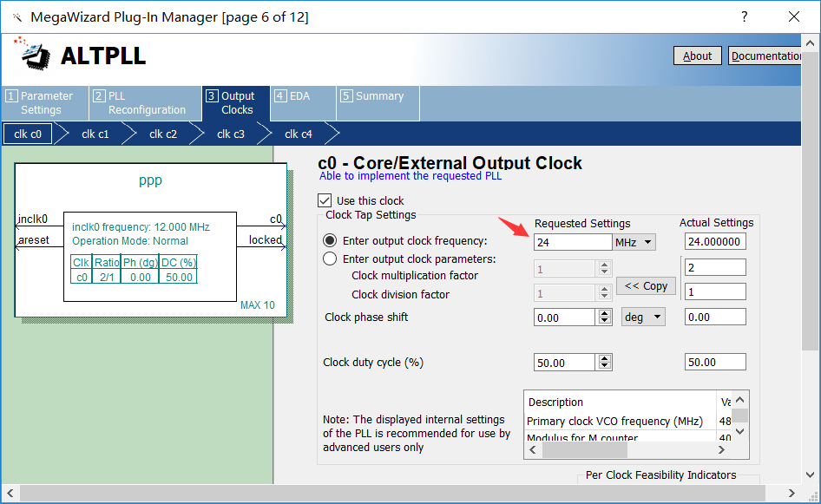
Task: Click the main window scroll-down arrow
Action: click(810, 475)
